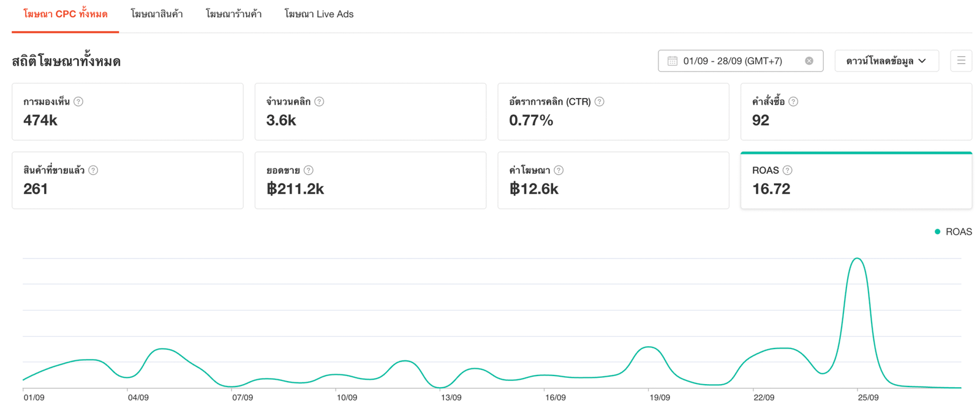980x419 pixels.
Task: Click help icon beside จำนวนคลิก
Action: point(319,102)
